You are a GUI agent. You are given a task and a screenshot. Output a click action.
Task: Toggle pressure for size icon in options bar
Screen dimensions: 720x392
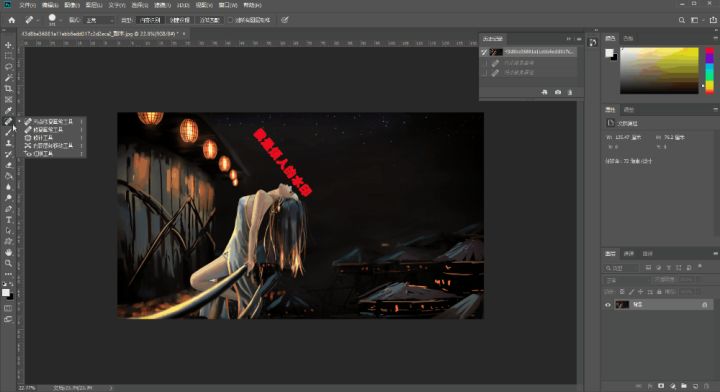click(285, 20)
